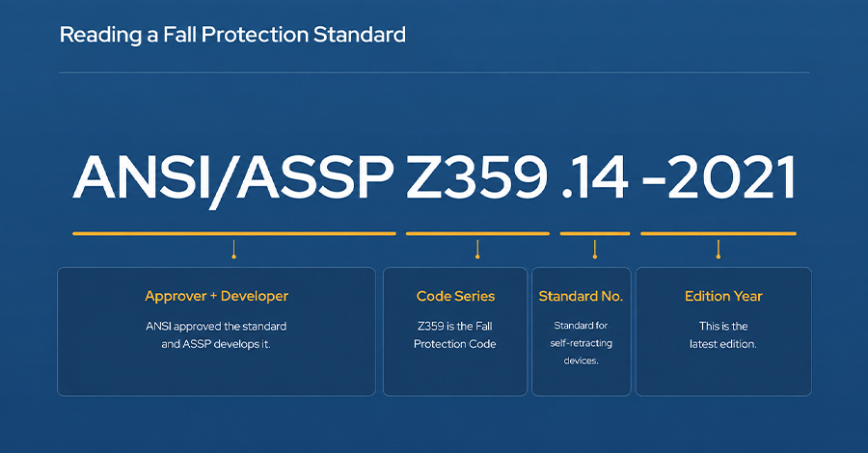Click 'devices.' text
This screenshot has width=868, height=453.
(x=581, y=360)
